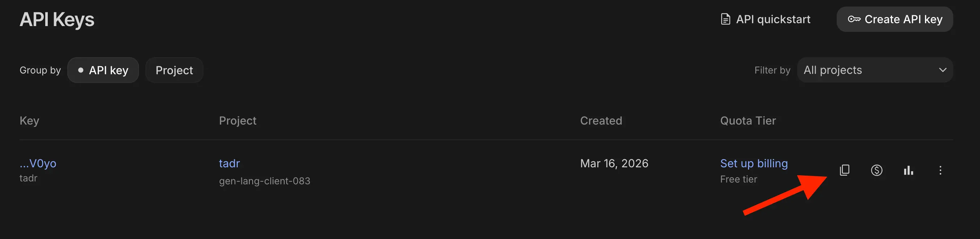Click the document icon beside API quickstart
Viewport: 980px width, 239px height.
[726, 19]
